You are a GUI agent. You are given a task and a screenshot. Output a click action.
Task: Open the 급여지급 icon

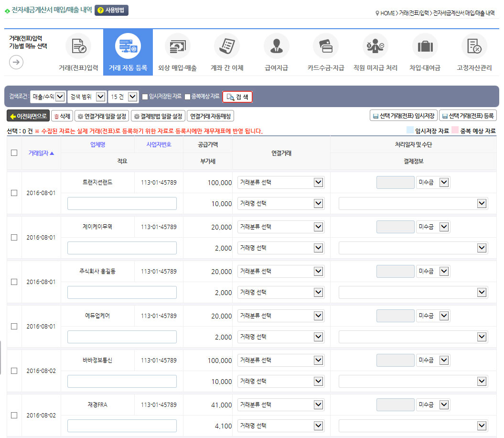pos(277,46)
